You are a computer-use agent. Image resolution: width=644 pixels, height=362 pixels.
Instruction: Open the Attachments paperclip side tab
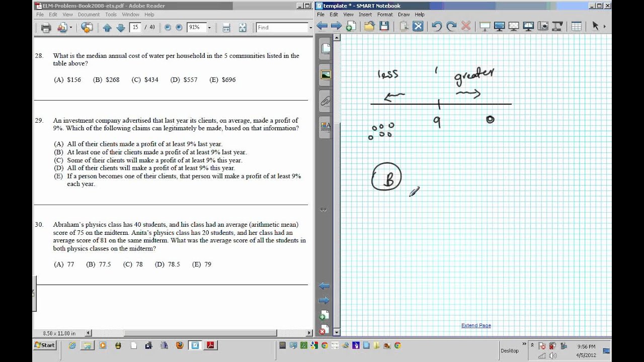click(326, 101)
